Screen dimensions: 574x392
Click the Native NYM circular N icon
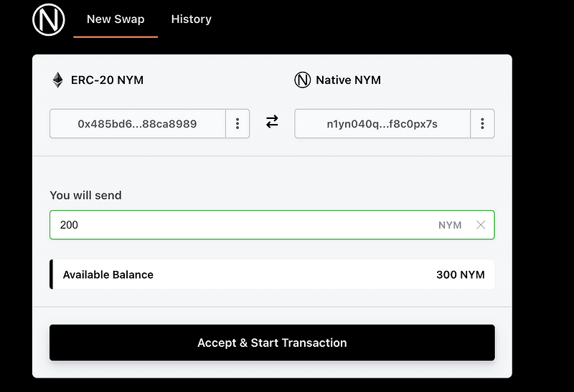[x=302, y=80]
